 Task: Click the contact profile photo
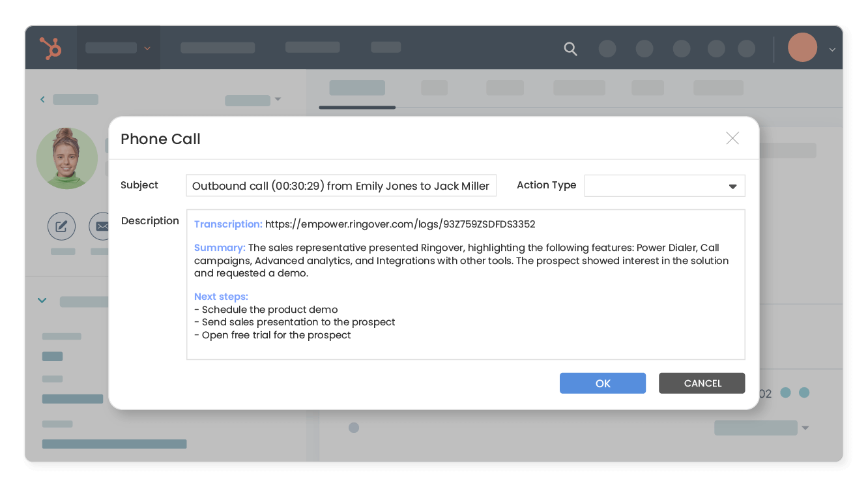67,158
